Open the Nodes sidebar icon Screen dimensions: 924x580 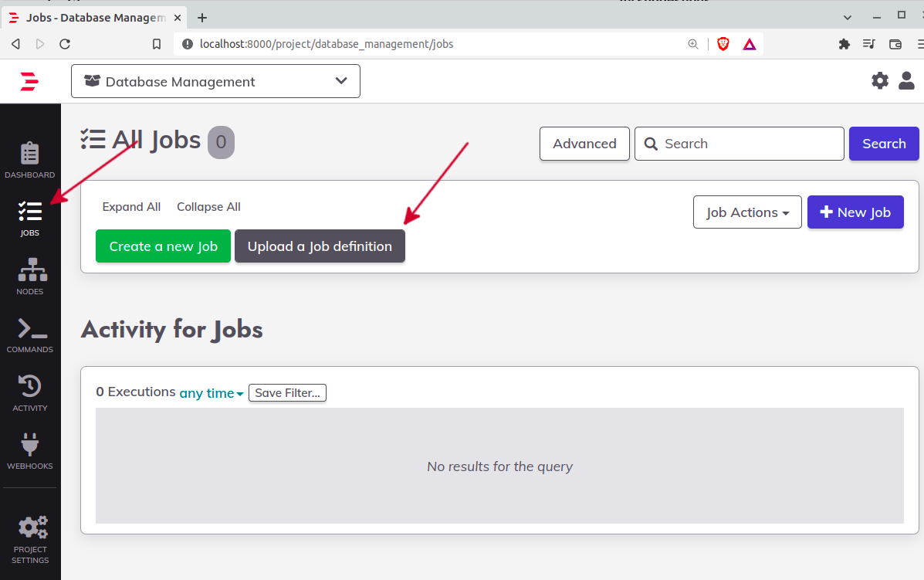(30, 270)
